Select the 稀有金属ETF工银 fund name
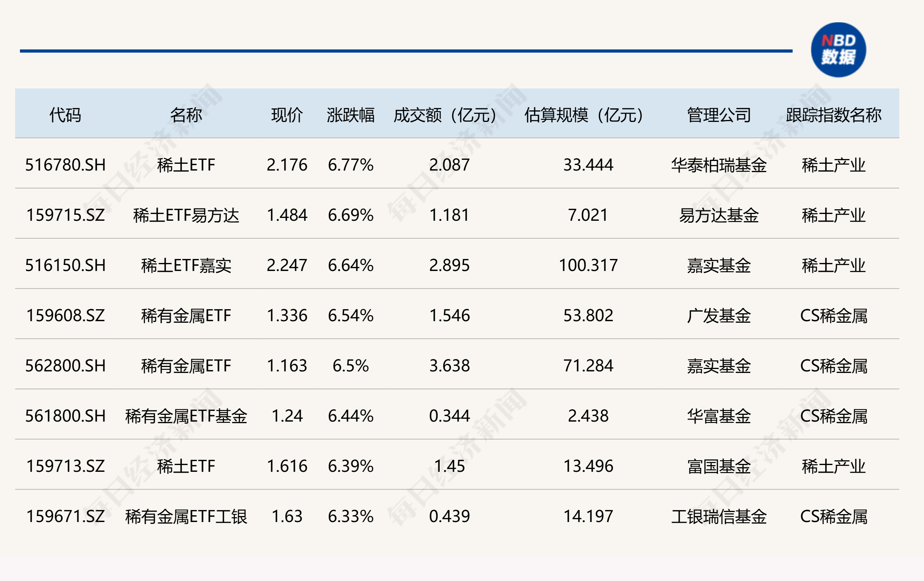 [186, 516]
